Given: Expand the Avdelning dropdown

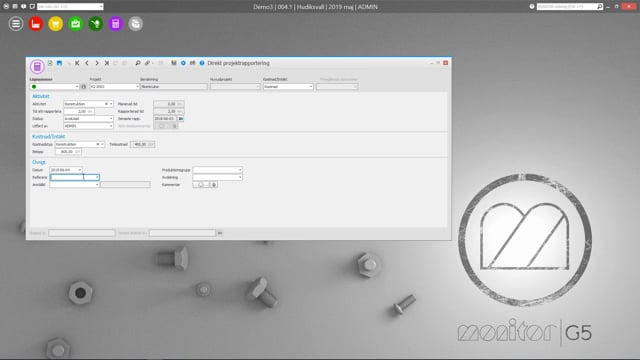Looking at the screenshot, I should click(x=240, y=177).
